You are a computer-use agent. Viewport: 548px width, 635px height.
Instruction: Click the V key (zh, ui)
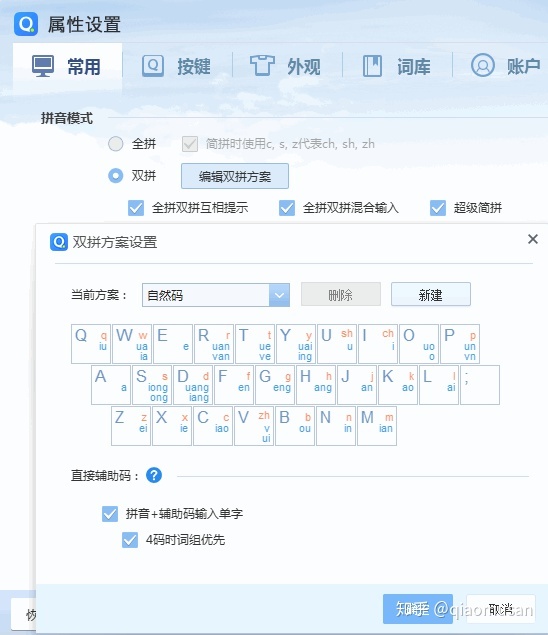tap(254, 426)
